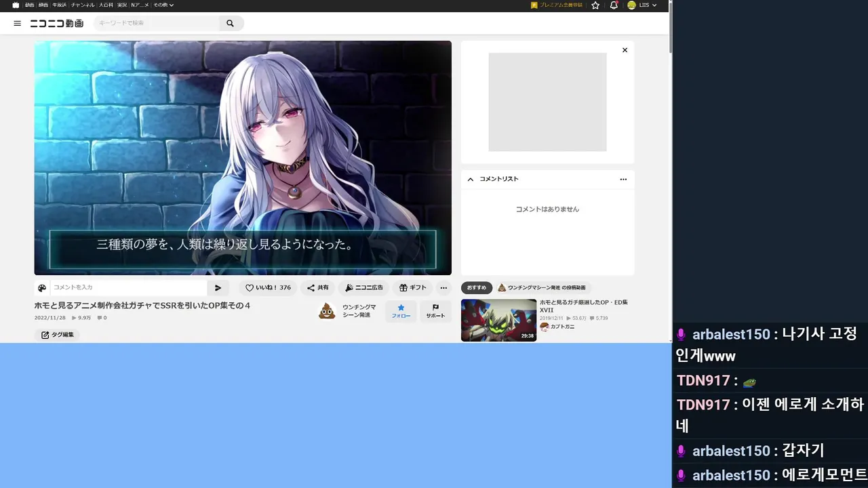Open the star favorites icon
Image resolution: width=868 pixels, height=488 pixels.
[x=595, y=5]
